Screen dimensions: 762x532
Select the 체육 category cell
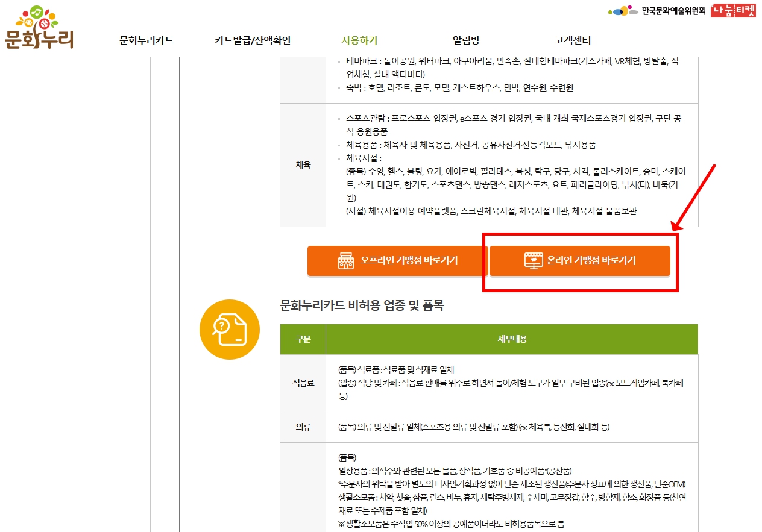pyautogui.click(x=303, y=164)
